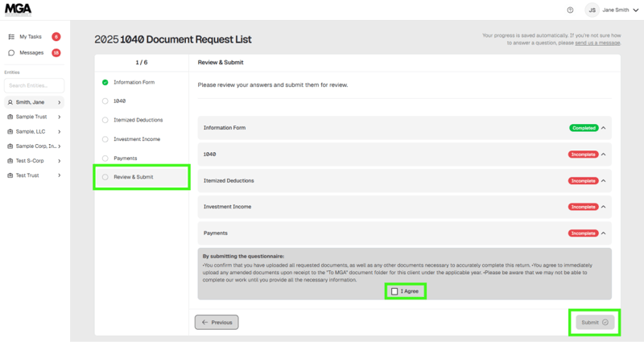Select the Investment Income step circle
Viewport: 644px width, 342px height.
[x=105, y=139]
